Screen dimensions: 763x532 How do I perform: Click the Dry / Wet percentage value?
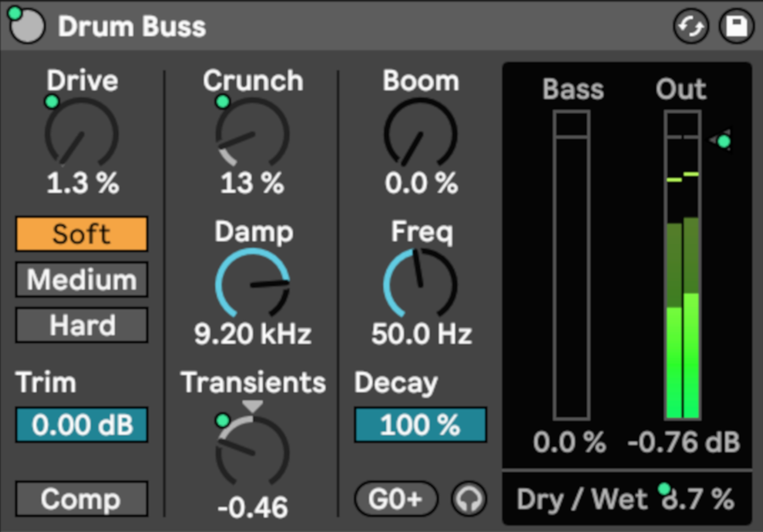coord(697,499)
